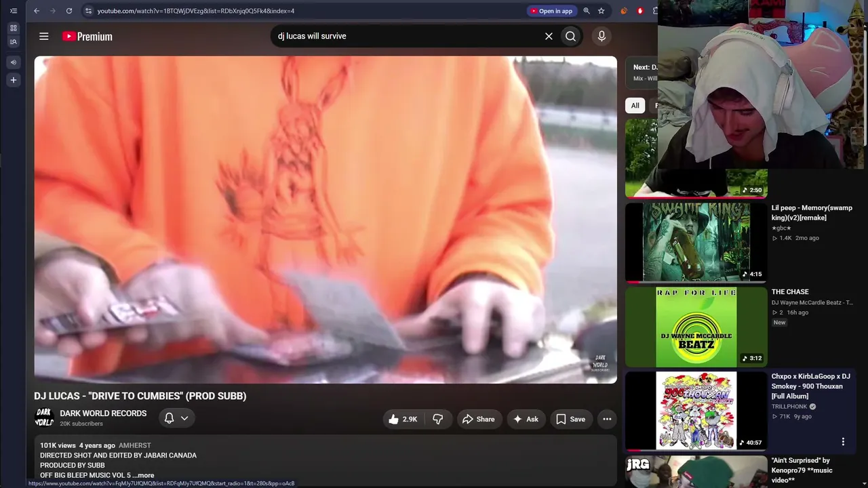Open the 900 Thouxan album thumbnail

point(696,411)
